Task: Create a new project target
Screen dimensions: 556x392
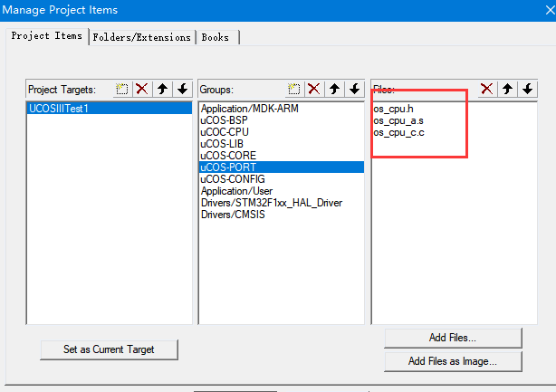Action: 122,89
